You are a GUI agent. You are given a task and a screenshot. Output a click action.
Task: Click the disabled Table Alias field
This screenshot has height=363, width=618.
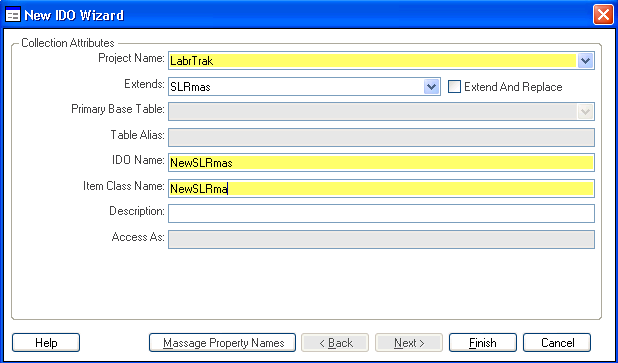point(381,138)
